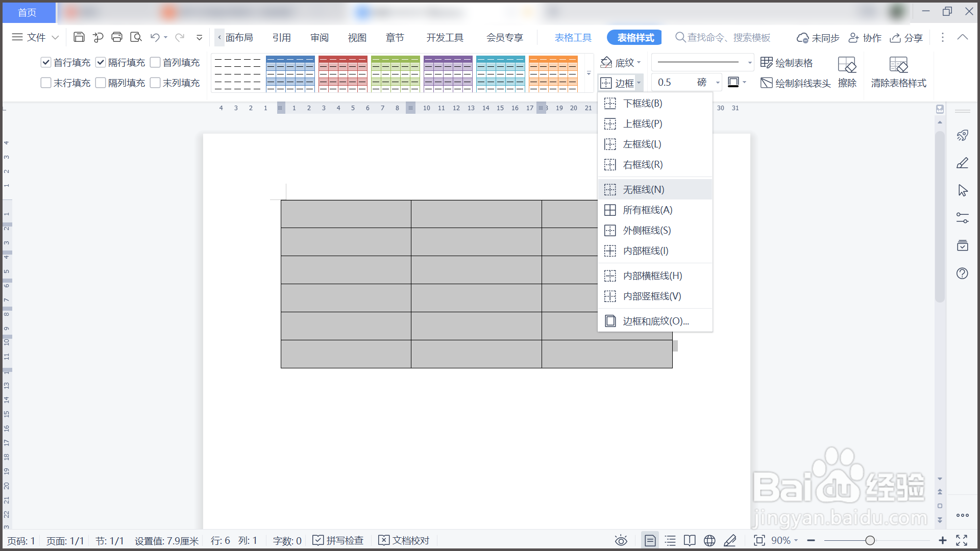
Task: Click zoom in plus button
Action: [x=942, y=540]
